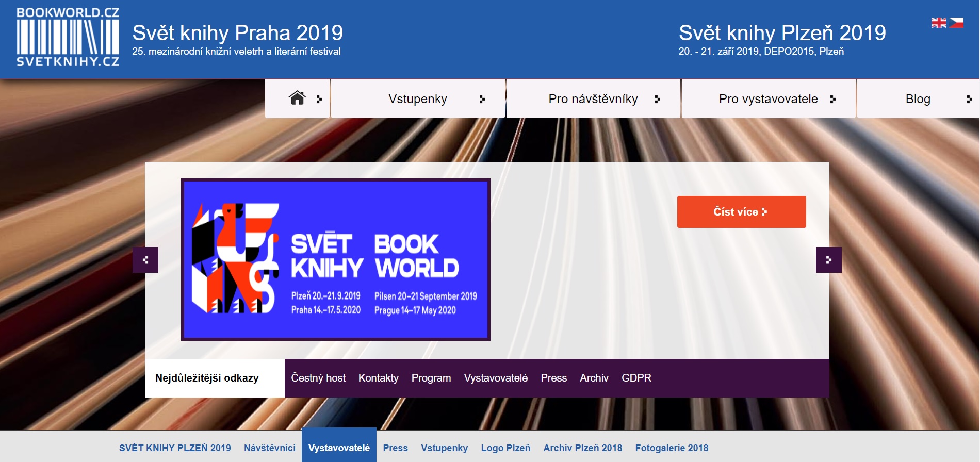The width and height of the screenshot is (980, 462).
Task: Follow the Vystavovatelé link in the purple bar
Action: point(496,378)
